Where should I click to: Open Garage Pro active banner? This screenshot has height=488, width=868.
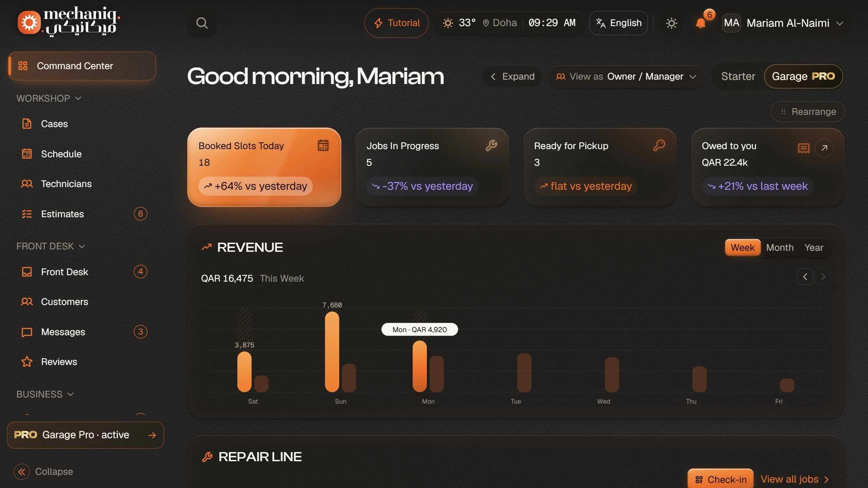[85, 435]
